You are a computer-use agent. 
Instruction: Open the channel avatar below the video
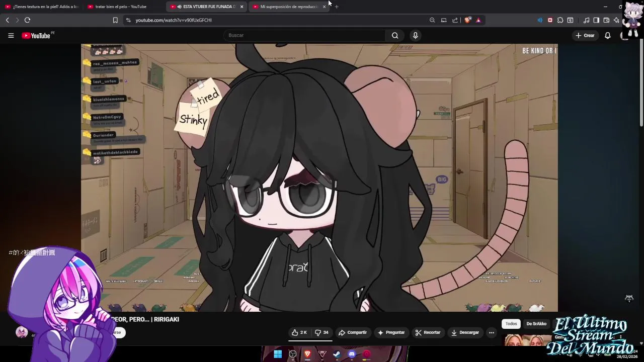coord(21,332)
